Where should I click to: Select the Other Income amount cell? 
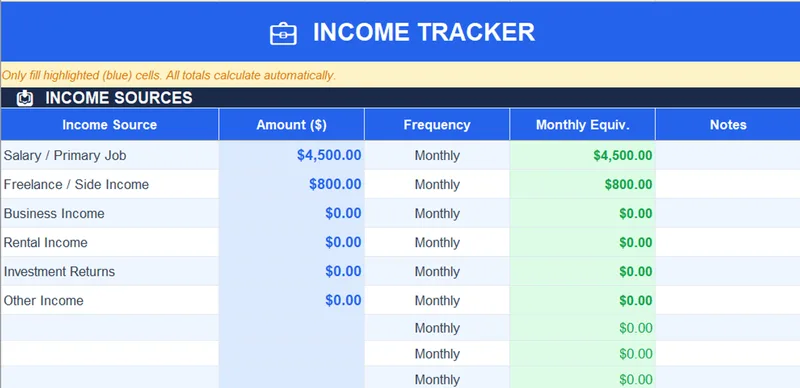(x=291, y=300)
